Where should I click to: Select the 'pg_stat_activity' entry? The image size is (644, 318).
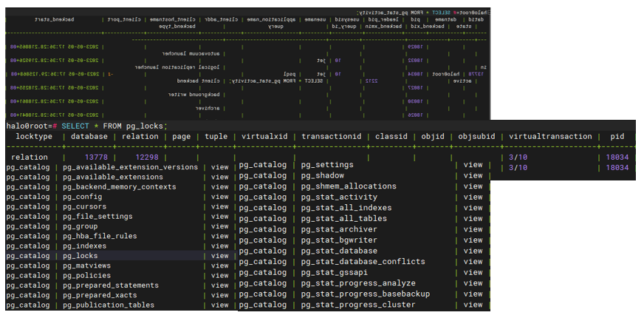(x=339, y=197)
